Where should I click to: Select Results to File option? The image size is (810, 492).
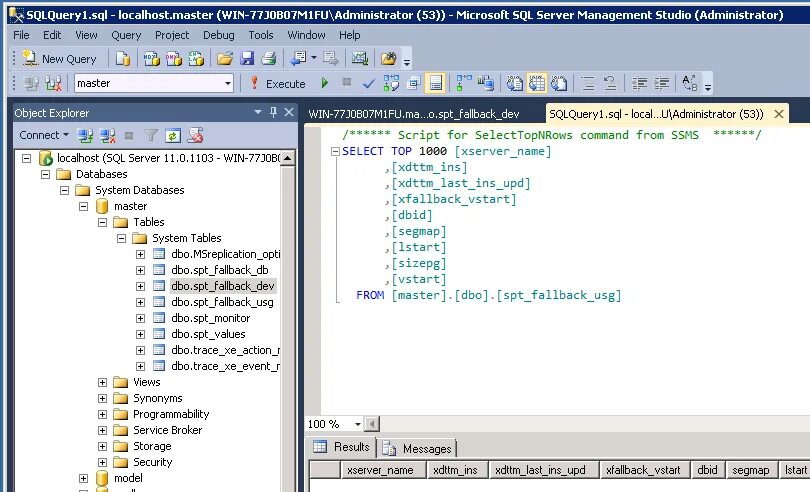click(x=559, y=83)
